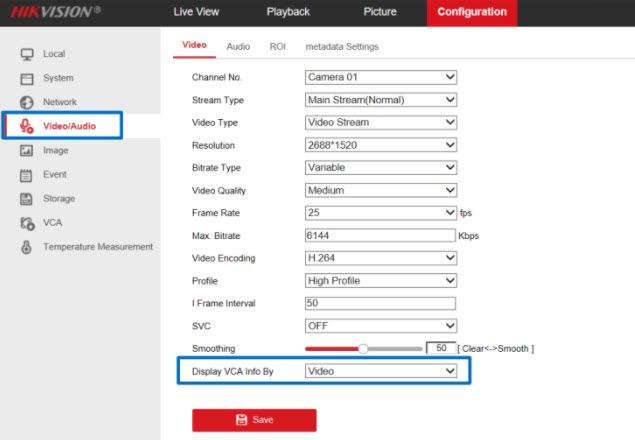Image resolution: width=635 pixels, height=440 pixels.
Task: Click the Storage disk icon
Action: coord(27,199)
